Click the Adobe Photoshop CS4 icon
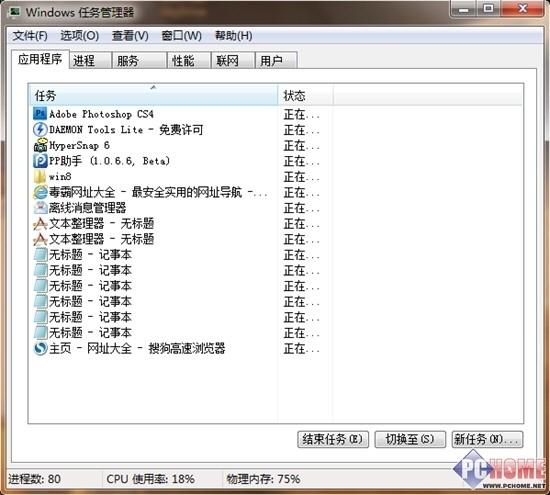550x495 pixels. coord(40,114)
